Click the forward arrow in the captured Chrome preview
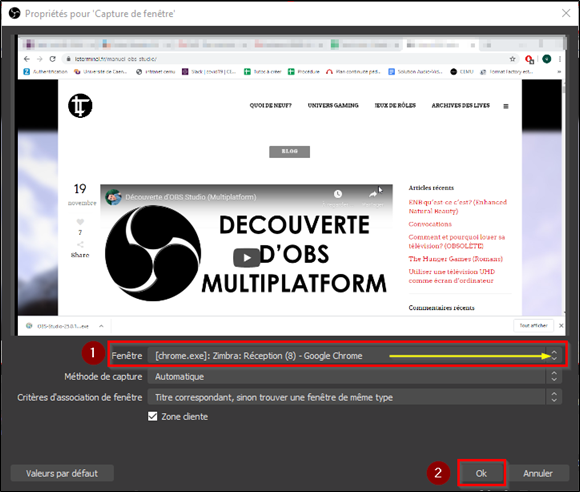 (x=40, y=59)
